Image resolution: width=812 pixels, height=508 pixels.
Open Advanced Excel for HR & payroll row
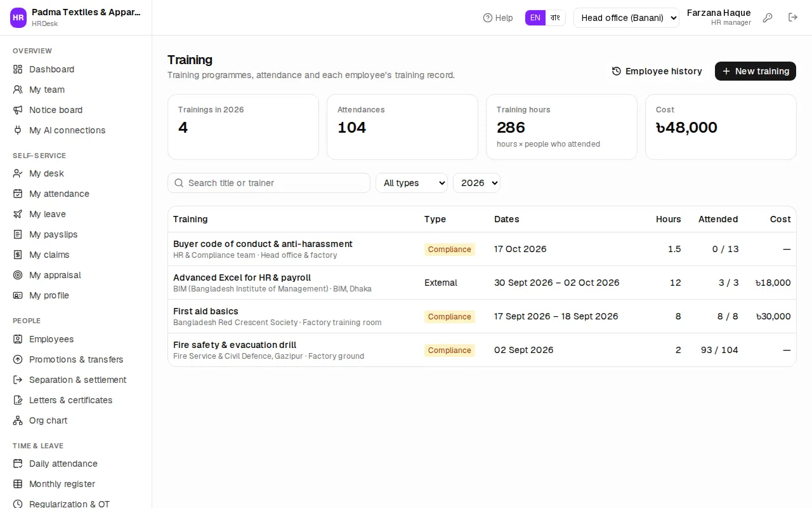click(482, 283)
